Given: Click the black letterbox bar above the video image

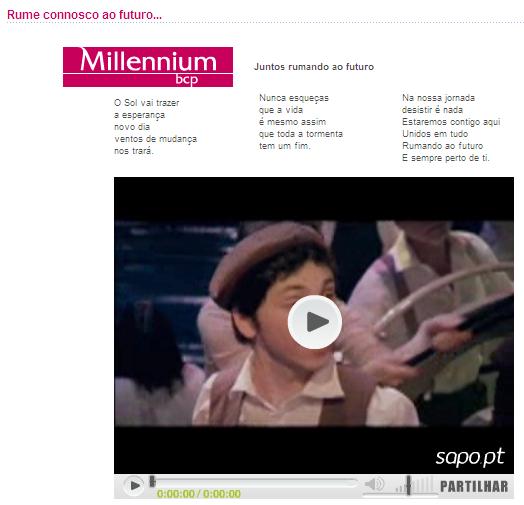Looking at the screenshot, I should click(314, 199).
